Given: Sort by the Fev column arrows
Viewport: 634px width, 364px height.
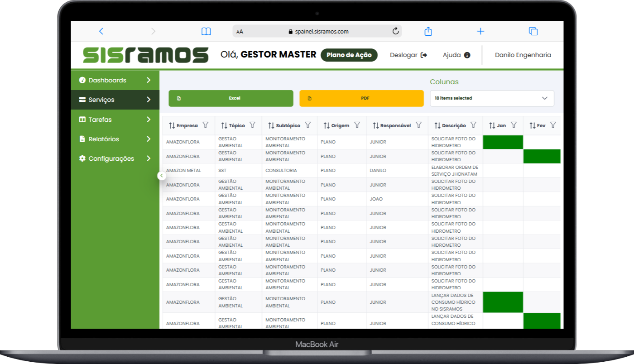Looking at the screenshot, I should click(533, 125).
